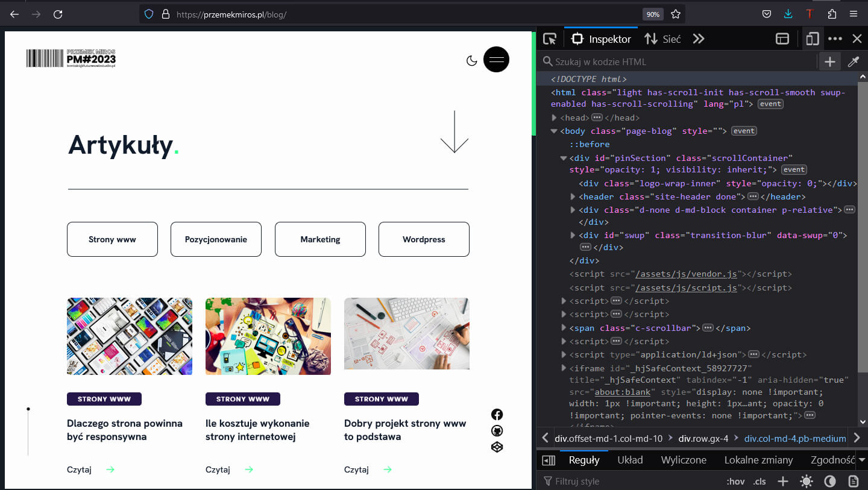The image size is (868, 490).
Task: Click the eyedropper color picker icon
Action: pos(854,61)
